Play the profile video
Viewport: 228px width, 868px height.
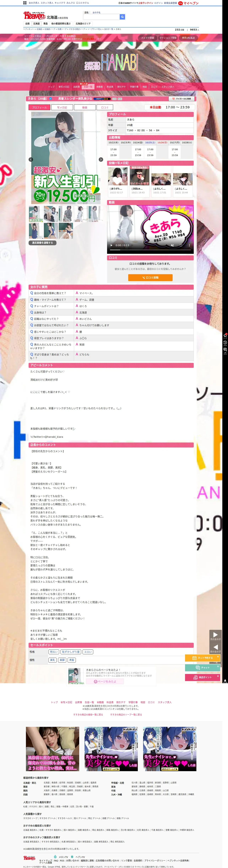click(112, 245)
